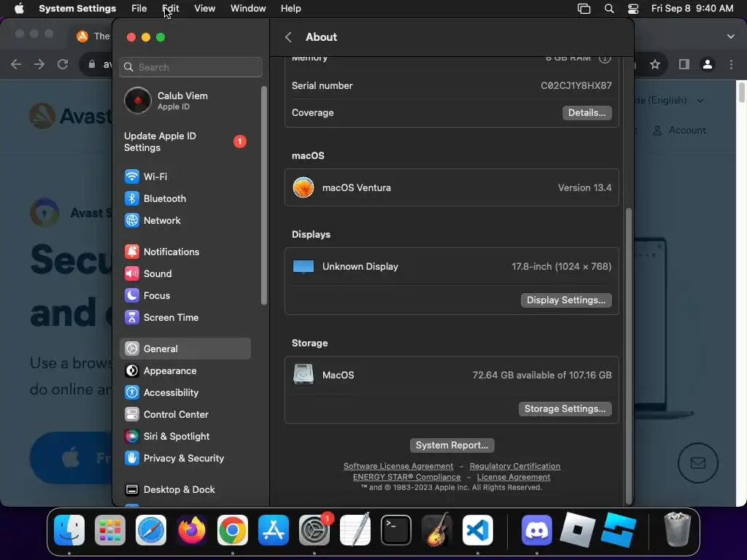Open Launchpad from the Dock
The image size is (747, 560).
(x=110, y=530)
